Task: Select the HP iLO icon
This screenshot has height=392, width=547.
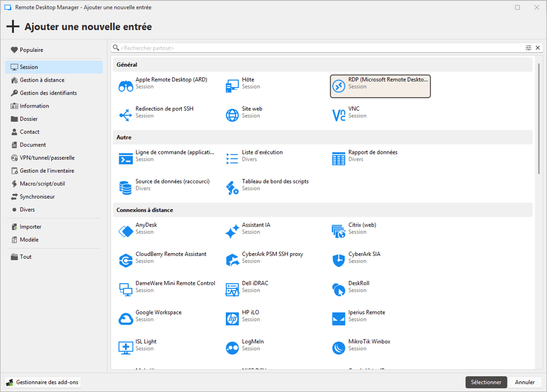Action: pyautogui.click(x=232, y=319)
